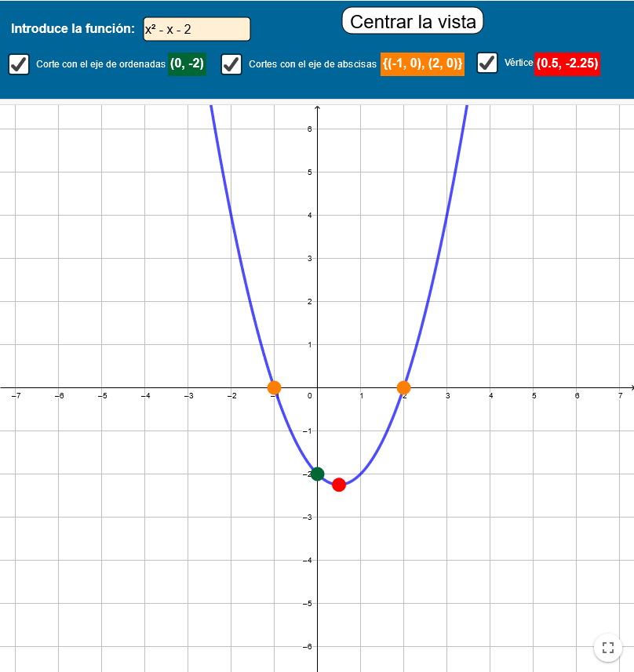The image size is (634, 672).
Task: Select the red vertex point on the parabola
Action: point(339,485)
